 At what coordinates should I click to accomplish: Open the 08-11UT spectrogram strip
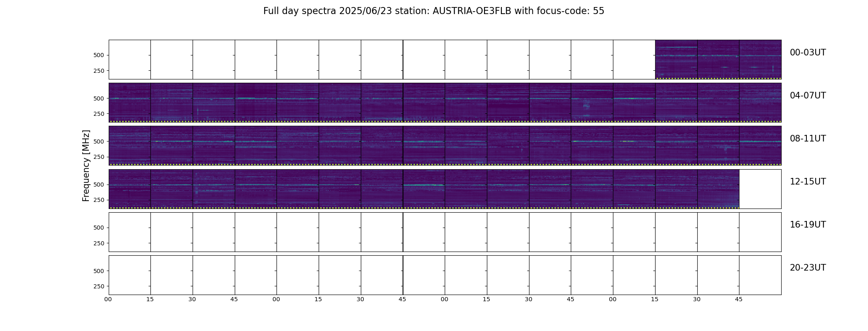(x=445, y=146)
